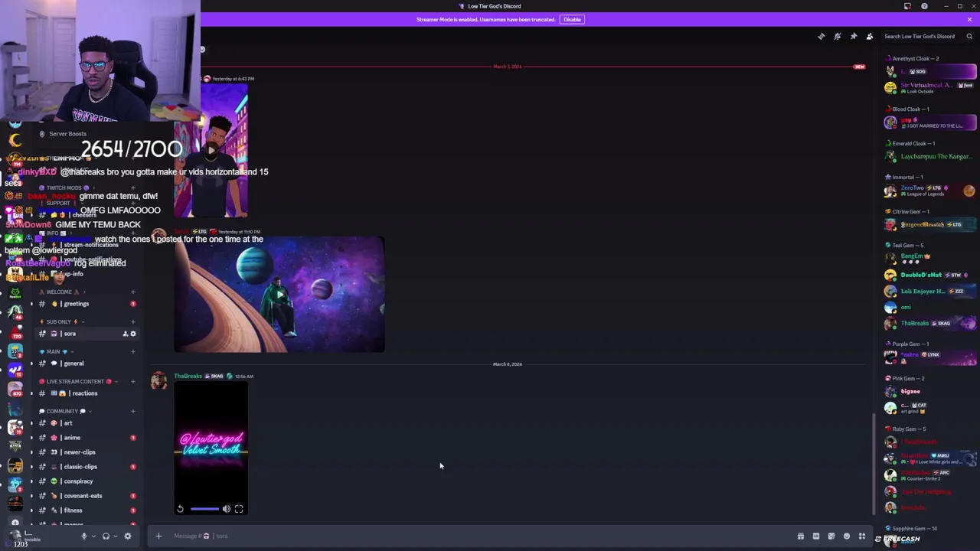
Task: Dismiss the Streamer Mode purple banner
Action: point(969,19)
